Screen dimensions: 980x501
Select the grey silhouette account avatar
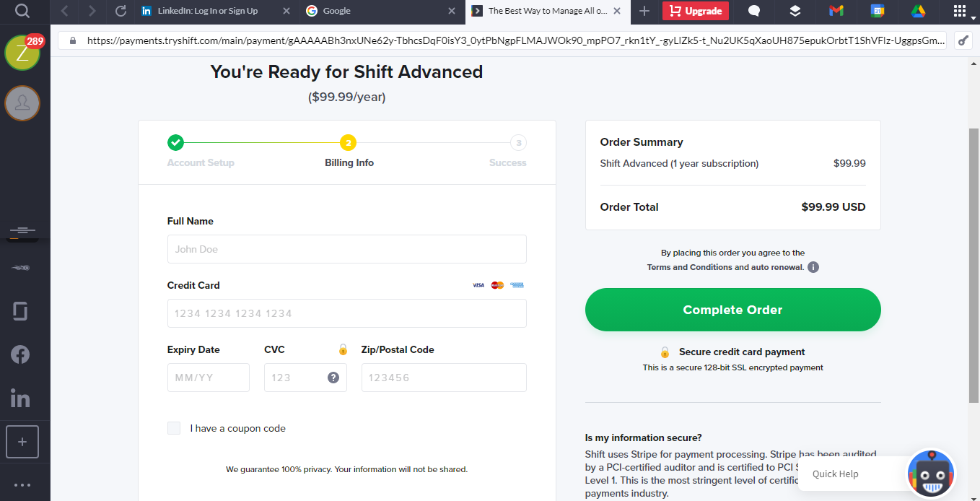click(x=22, y=103)
